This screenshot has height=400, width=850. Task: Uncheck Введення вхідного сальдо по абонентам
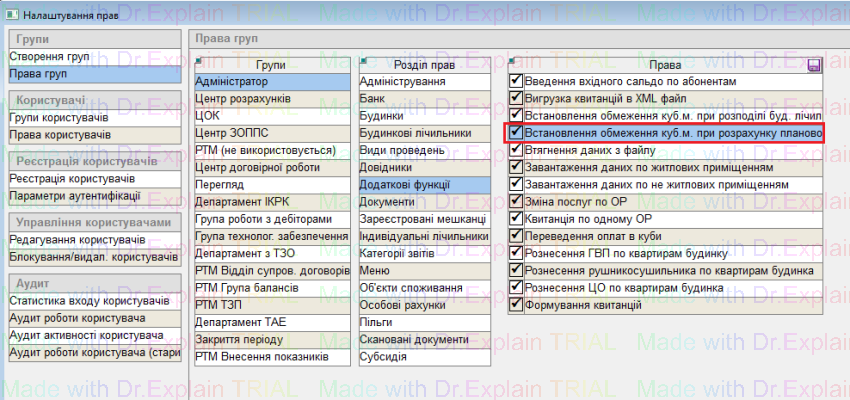(x=516, y=81)
